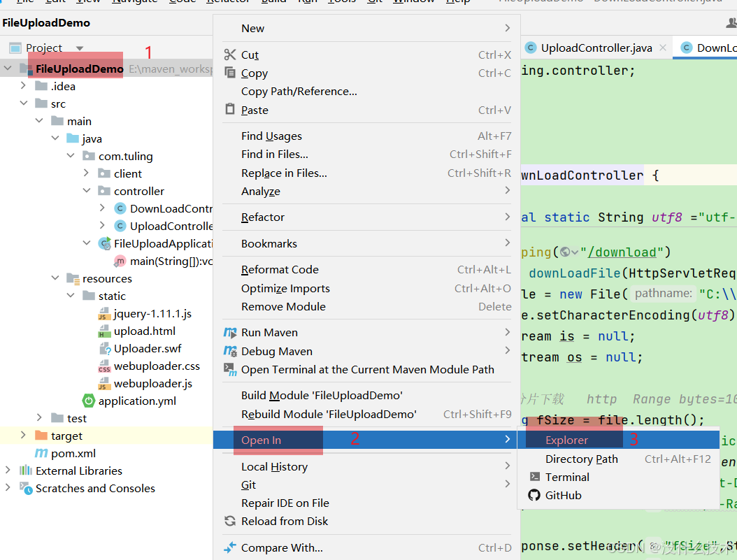Switch to UploadController.java tab
This screenshot has width=737, height=560.
(596, 48)
